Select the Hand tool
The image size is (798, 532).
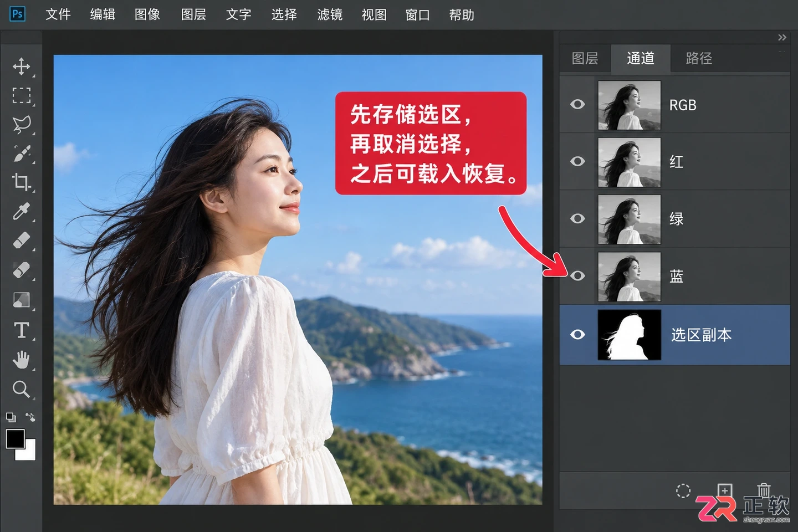(21, 360)
